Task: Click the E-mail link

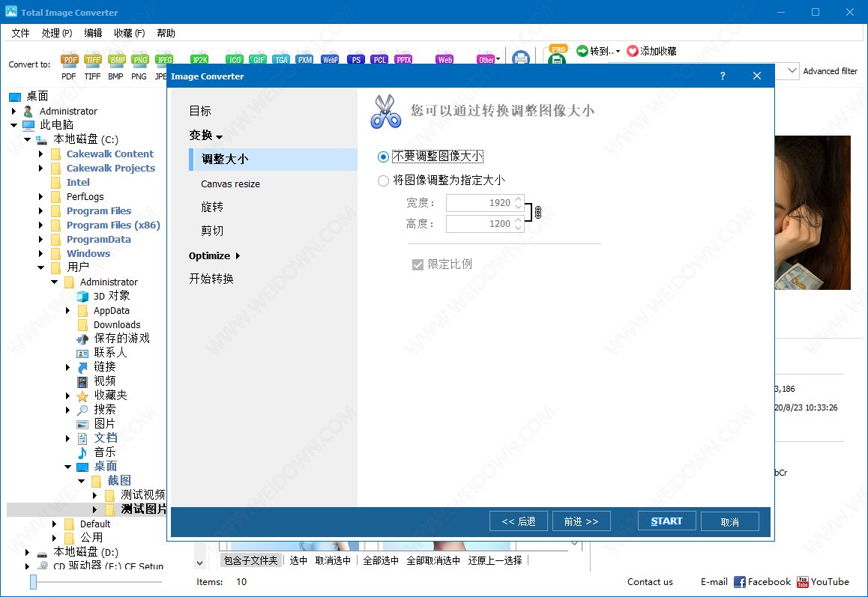Action: (714, 582)
